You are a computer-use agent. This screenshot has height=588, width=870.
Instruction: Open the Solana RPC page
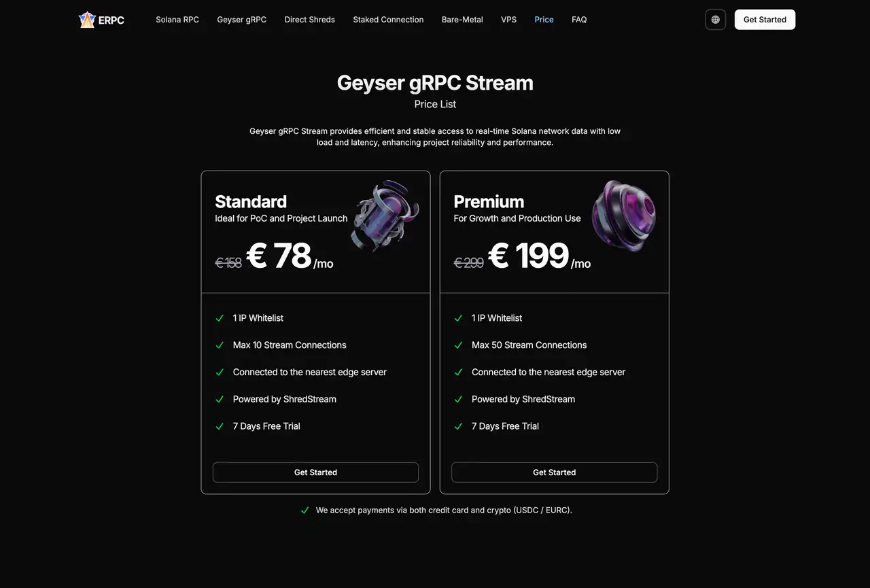[x=177, y=20]
